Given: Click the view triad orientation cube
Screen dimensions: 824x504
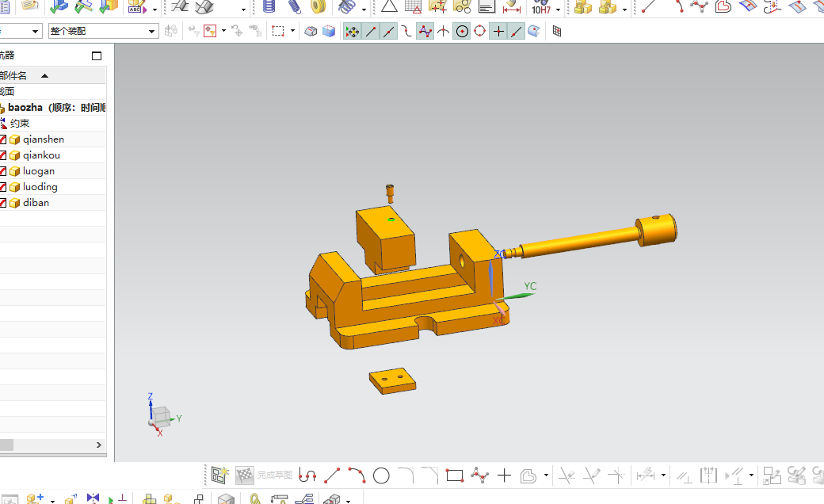Looking at the screenshot, I should click(x=160, y=416).
